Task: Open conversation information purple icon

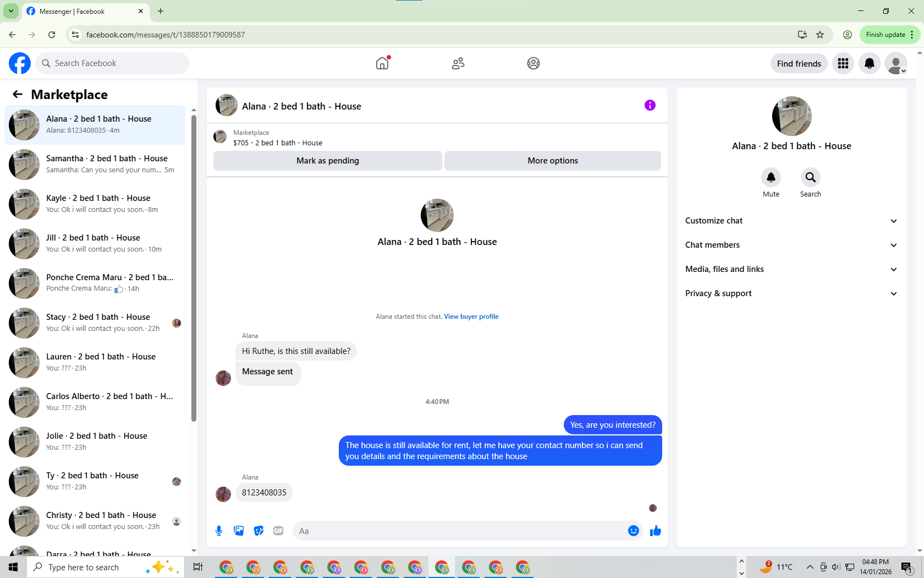Action: tap(650, 105)
